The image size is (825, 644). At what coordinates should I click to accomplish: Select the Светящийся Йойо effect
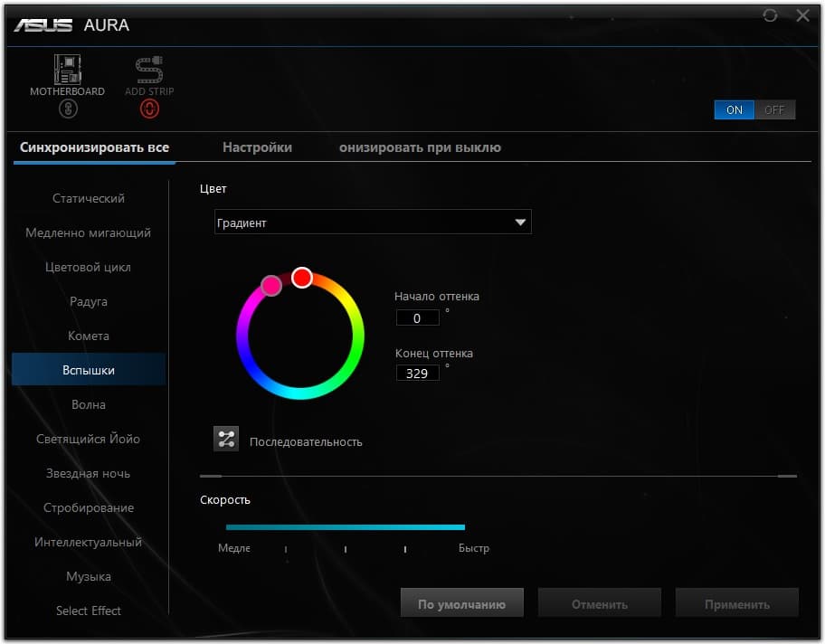click(x=89, y=439)
